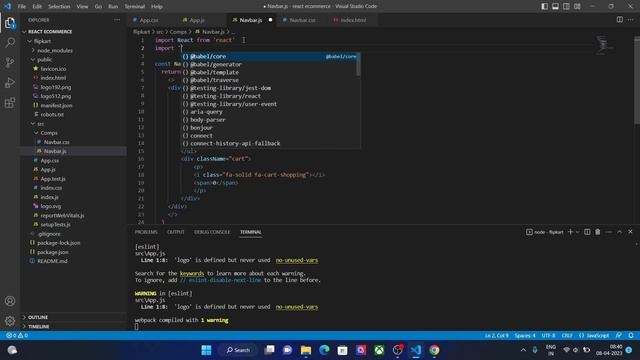Open the File menu
This screenshot has height=360, width=640.
coord(22,6)
